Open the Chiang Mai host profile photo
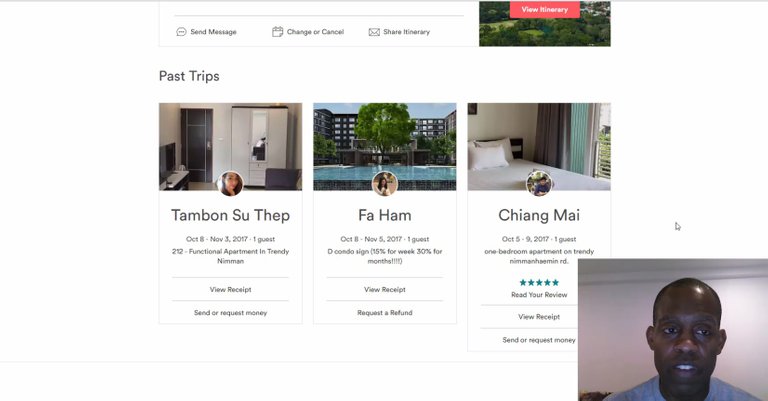The width and height of the screenshot is (768, 401). tap(539, 184)
